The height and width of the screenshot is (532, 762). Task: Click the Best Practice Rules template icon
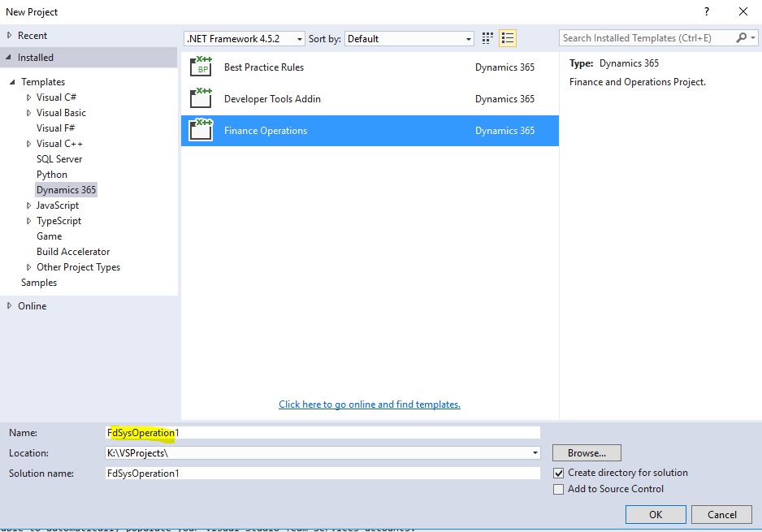[x=201, y=67]
